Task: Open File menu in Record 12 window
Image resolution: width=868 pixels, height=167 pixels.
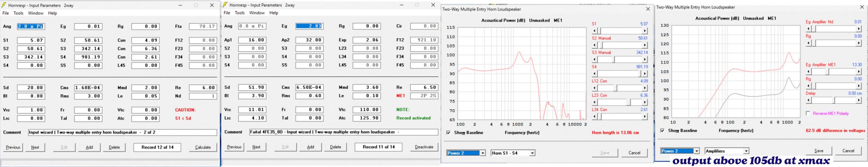Action: (6, 13)
